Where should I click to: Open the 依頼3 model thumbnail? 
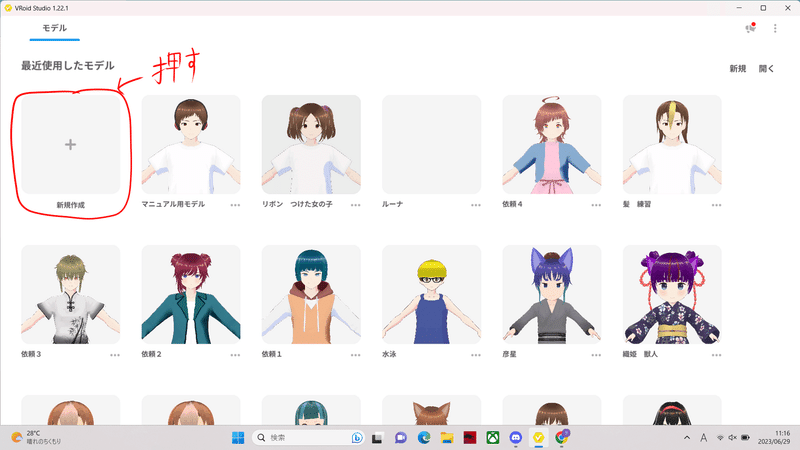click(x=70, y=294)
